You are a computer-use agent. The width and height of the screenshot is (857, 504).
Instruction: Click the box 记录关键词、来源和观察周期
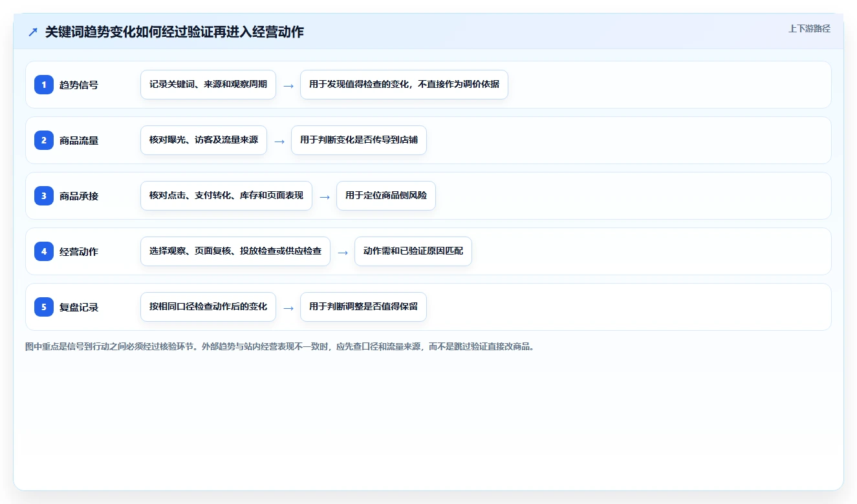coord(208,85)
